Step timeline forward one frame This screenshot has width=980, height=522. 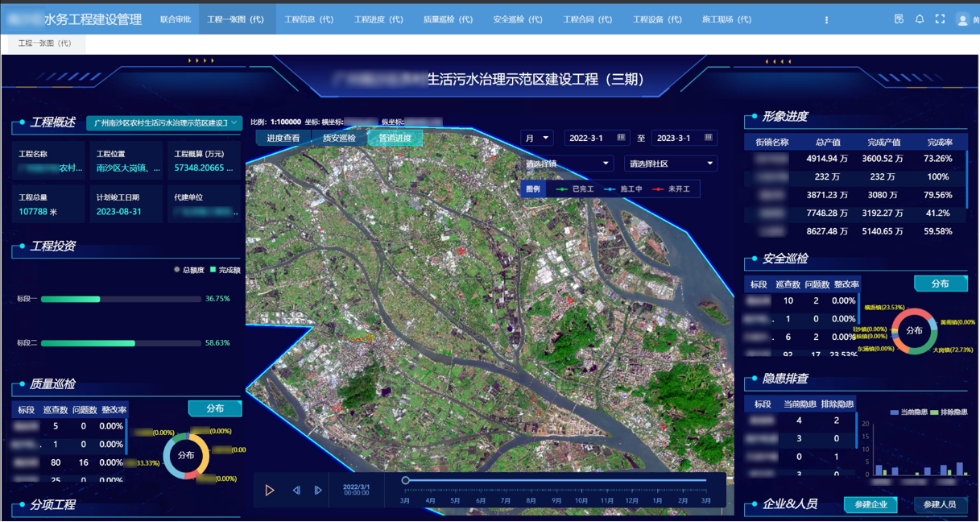point(318,490)
